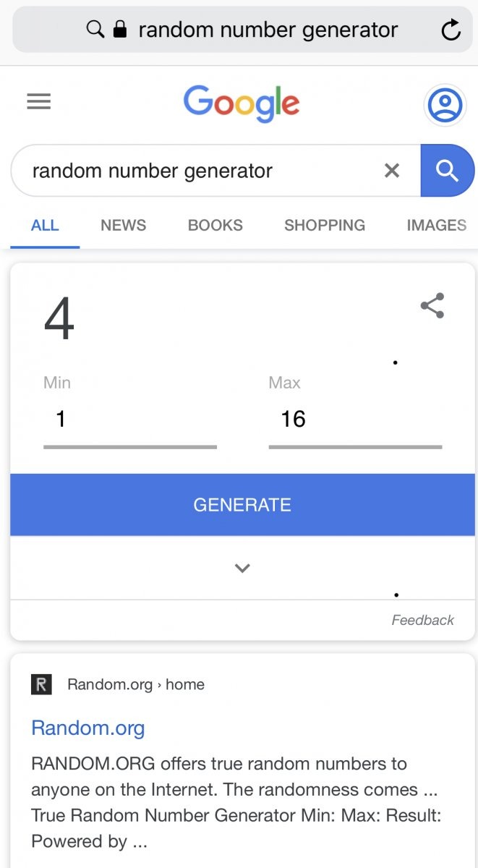Click the Feedback link

422,620
